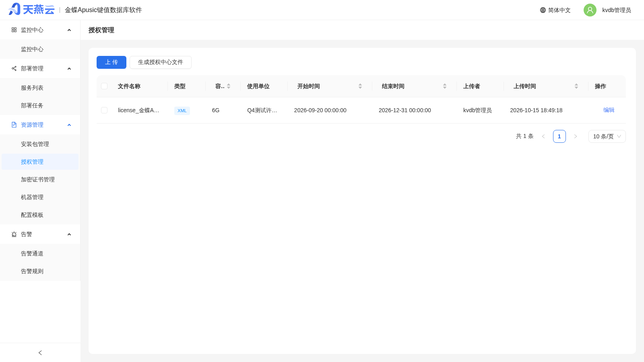Image resolution: width=644 pixels, height=362 pixels.
Task: Select page 1 in pagination
Action: 559,136
